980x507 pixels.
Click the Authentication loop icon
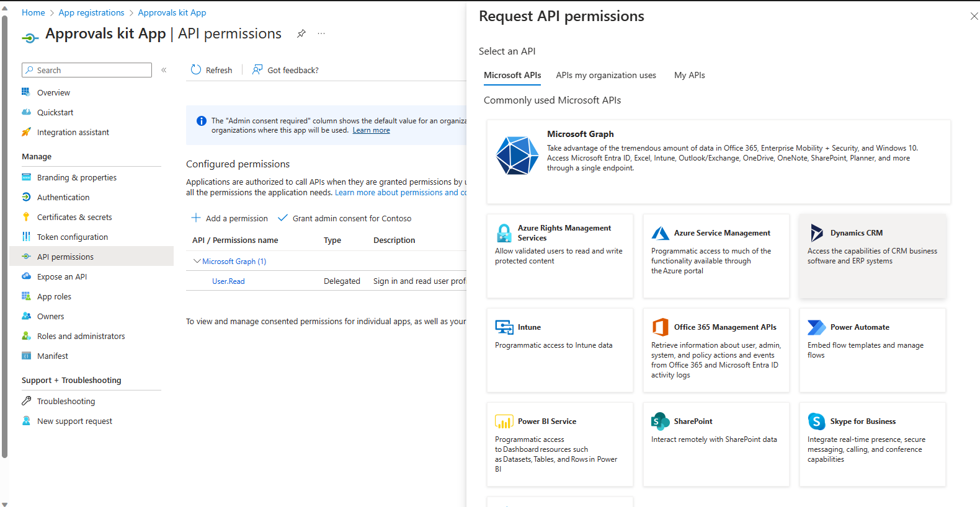click(26, 197)
